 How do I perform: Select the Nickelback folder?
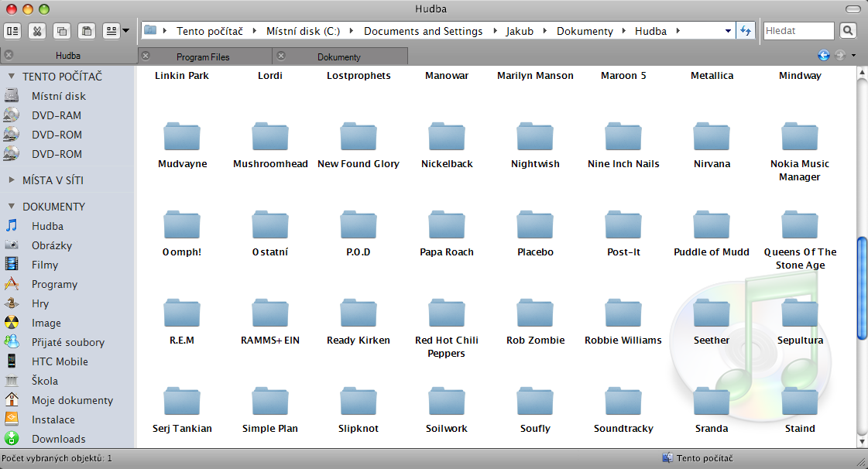tap(447, 137)
